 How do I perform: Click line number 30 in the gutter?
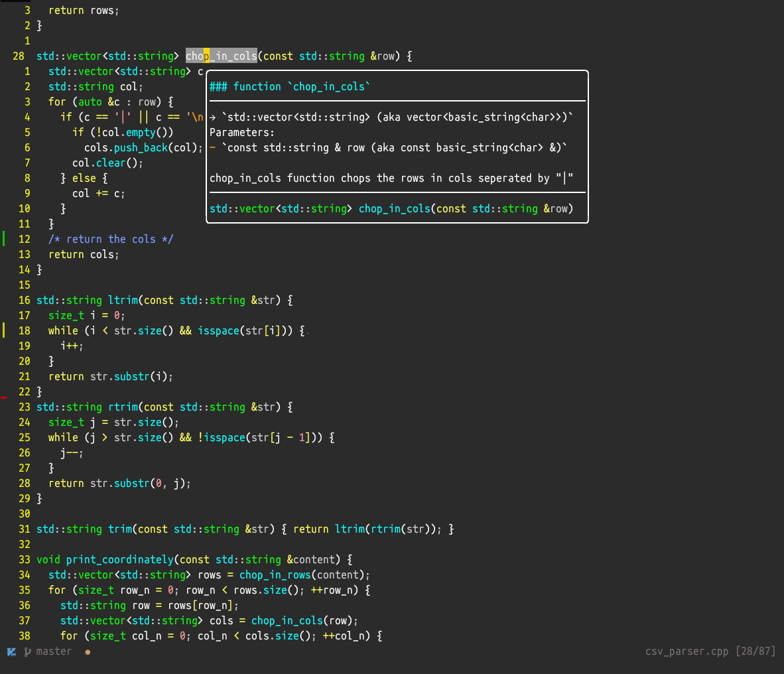24,513
